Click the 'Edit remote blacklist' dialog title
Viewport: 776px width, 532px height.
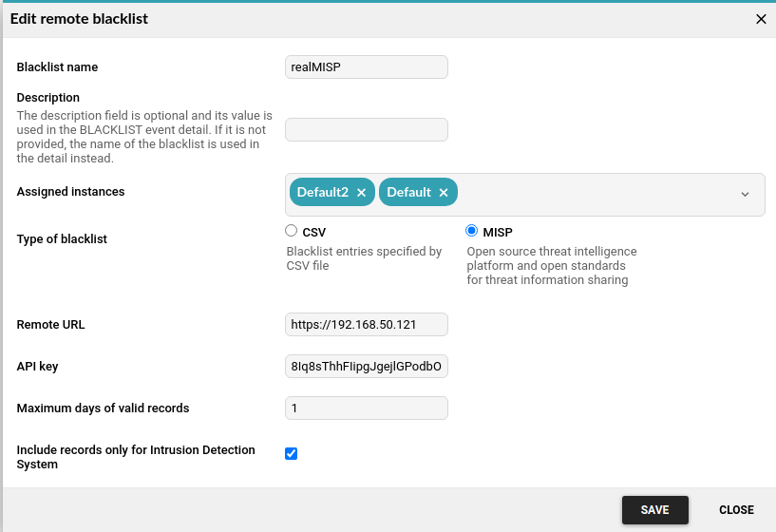79,19
